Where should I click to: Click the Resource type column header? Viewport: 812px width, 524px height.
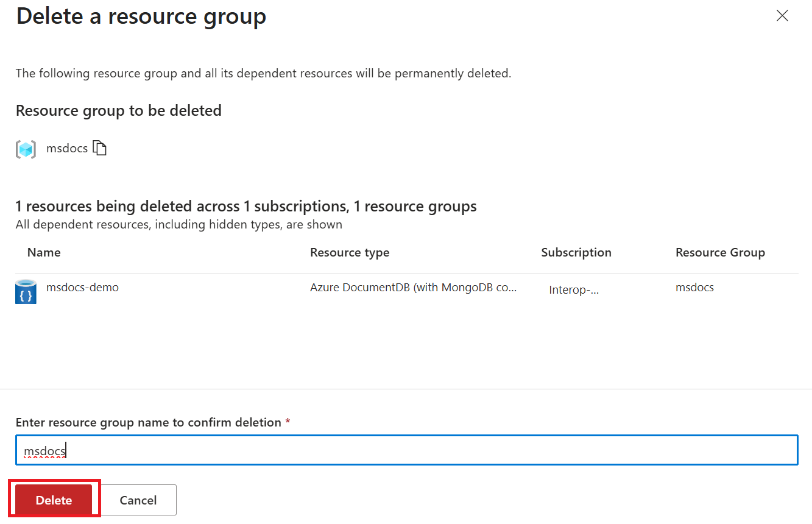coord(350,252)
